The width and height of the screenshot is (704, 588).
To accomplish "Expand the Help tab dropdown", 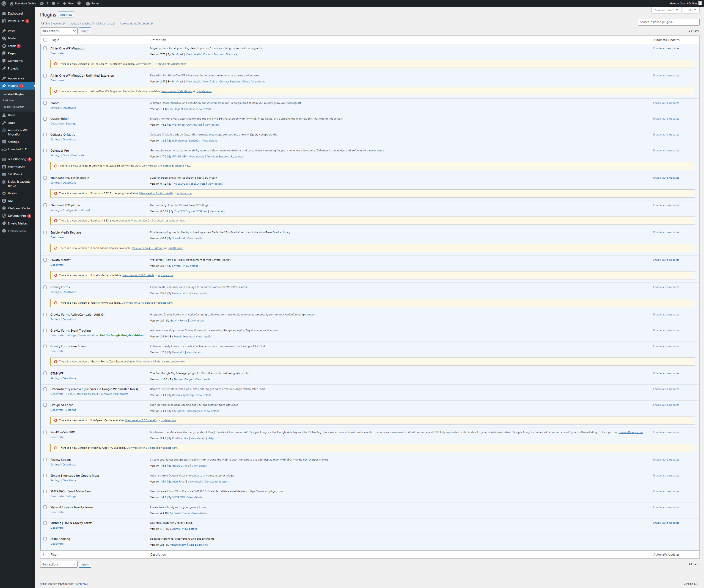I will tap(691, 10).
